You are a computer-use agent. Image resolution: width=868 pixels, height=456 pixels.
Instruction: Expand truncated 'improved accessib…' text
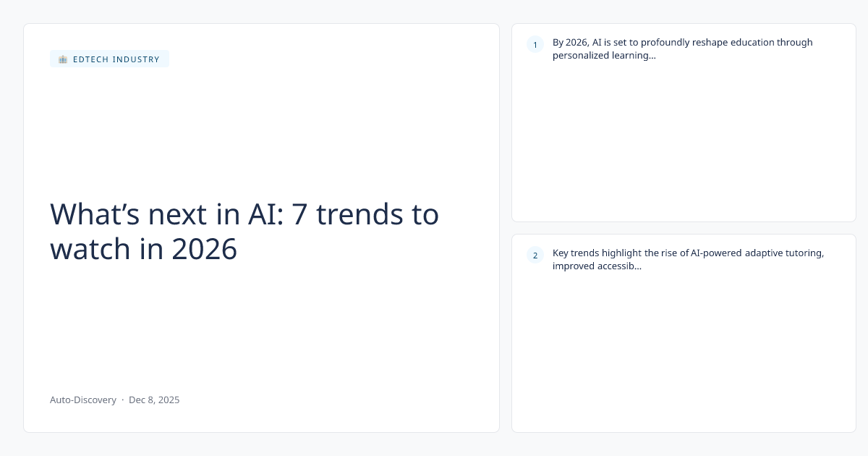point(597,266)
